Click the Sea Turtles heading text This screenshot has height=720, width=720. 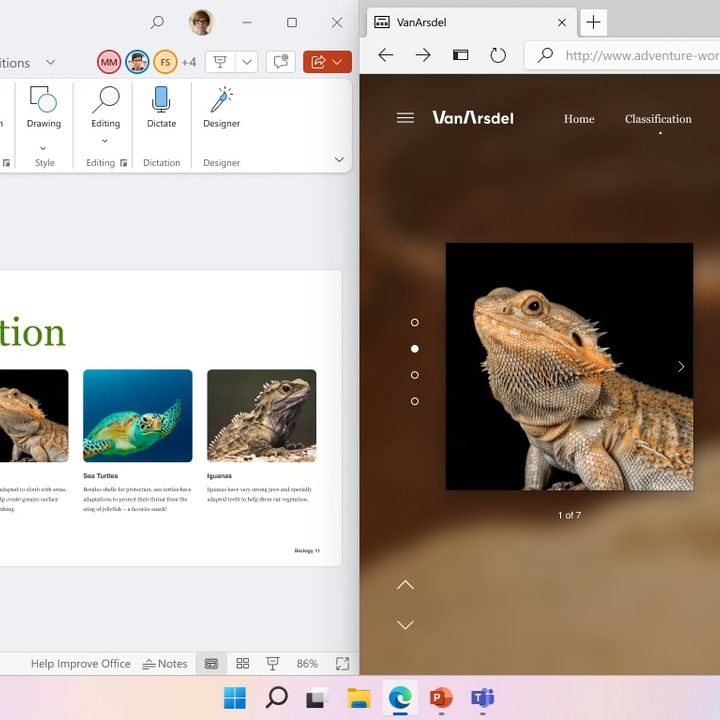[x=101, y=476]
